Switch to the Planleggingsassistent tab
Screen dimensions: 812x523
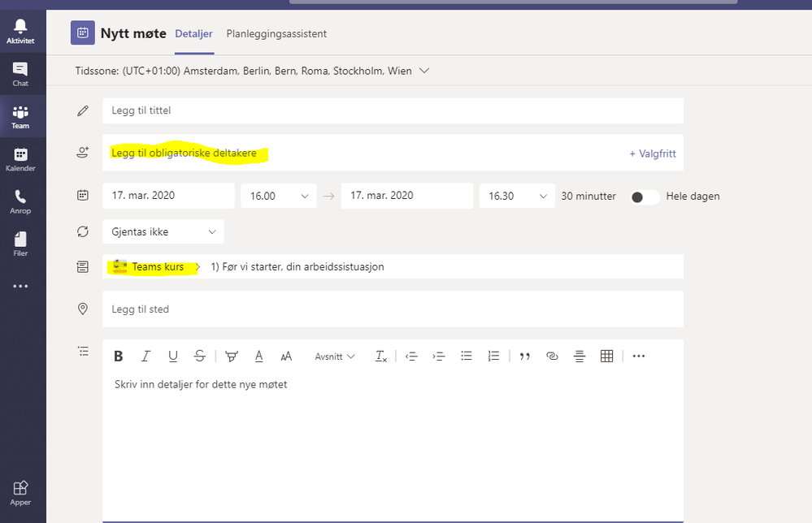point(276,33)
